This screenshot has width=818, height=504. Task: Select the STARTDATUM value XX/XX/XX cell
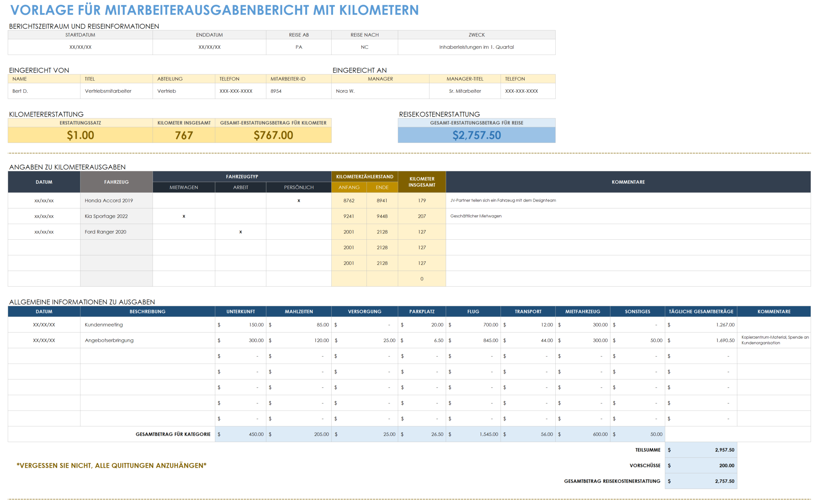tap(80, 47)
